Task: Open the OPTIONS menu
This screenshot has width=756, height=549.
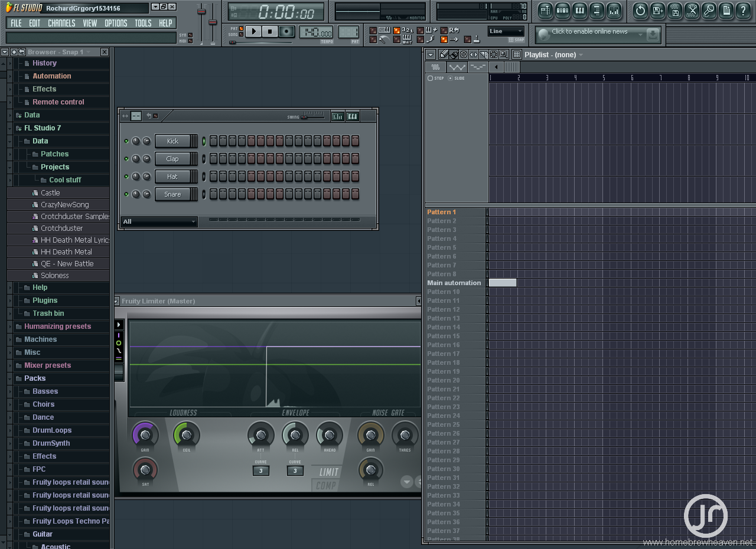Action: (116, 23)
